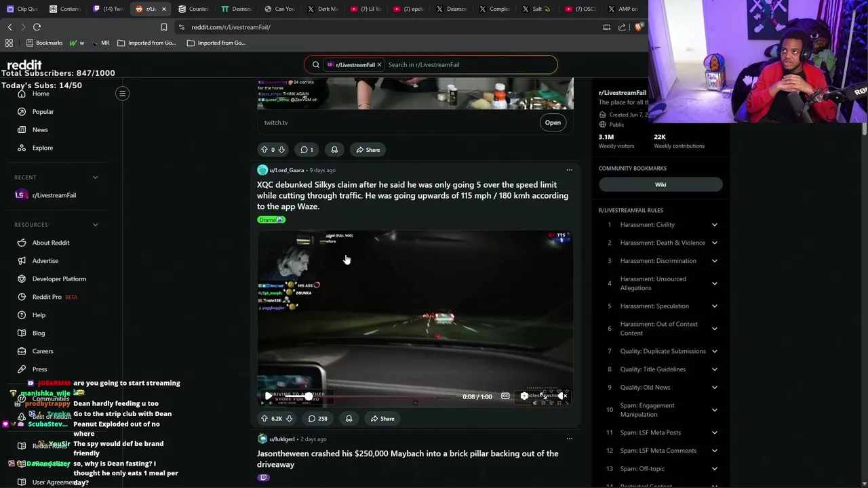
Task: Downvote the twitch.tv post
Action: pos(281,150)
